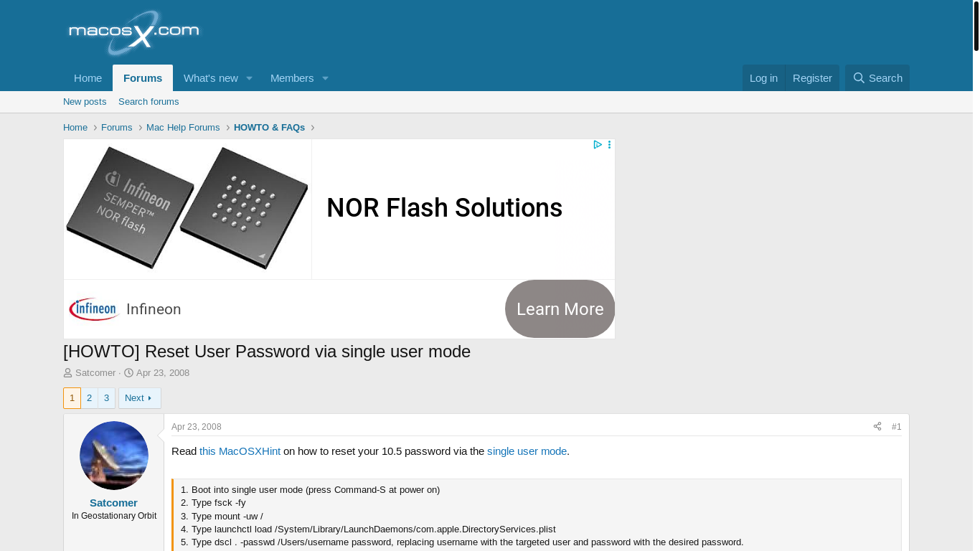Click the Learn More ad button
This screenshot has height=551, width=980.
pos(560,309)
